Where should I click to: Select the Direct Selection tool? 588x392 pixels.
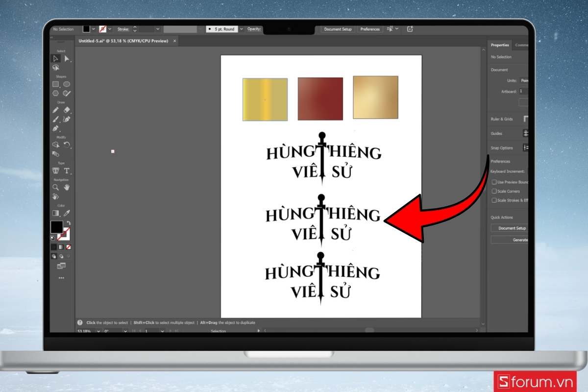pos(67,59)
